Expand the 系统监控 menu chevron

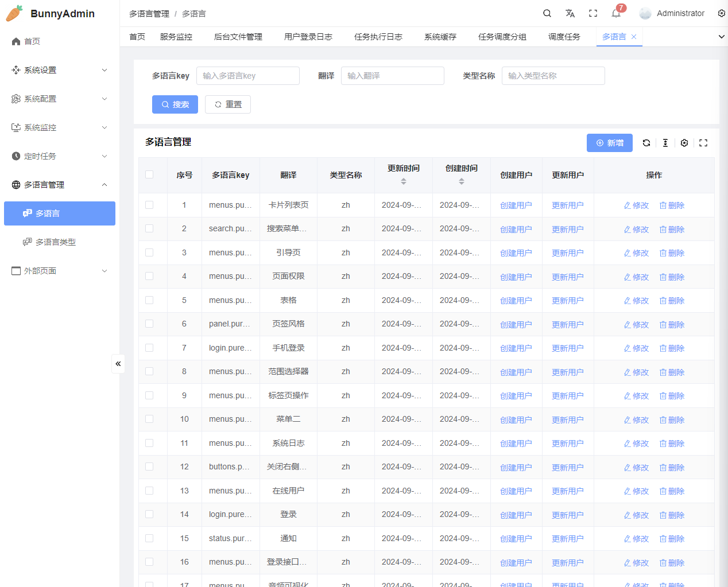(x=104, y=127)
